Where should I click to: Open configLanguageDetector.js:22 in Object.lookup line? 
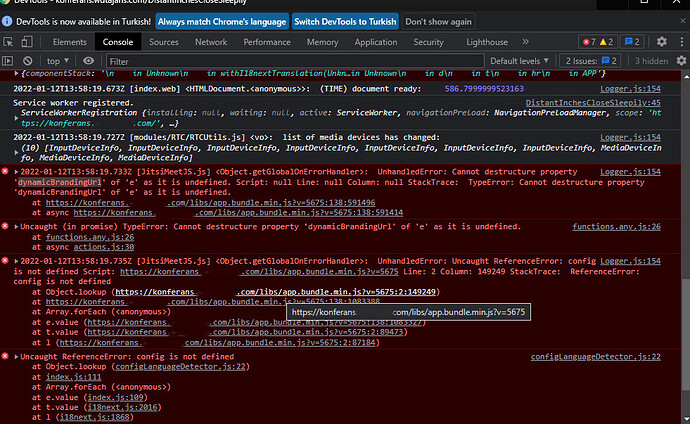point(180,367)
